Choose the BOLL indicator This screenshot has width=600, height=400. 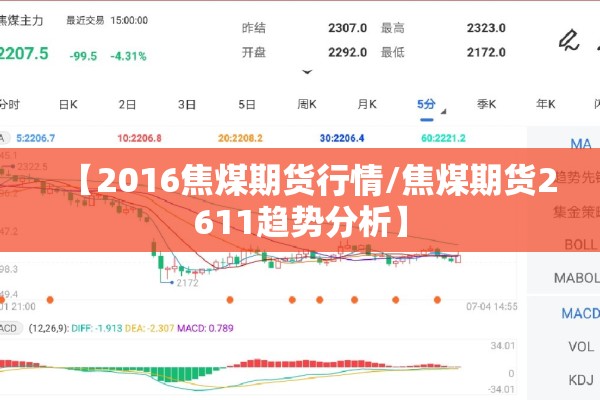[580, 245]
